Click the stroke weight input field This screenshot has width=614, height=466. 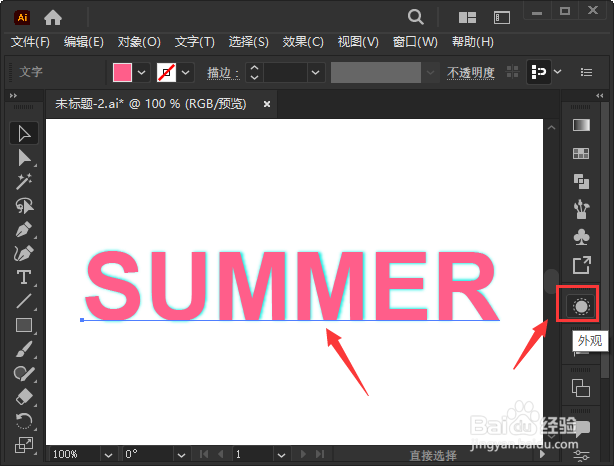[x=285, y=72]
